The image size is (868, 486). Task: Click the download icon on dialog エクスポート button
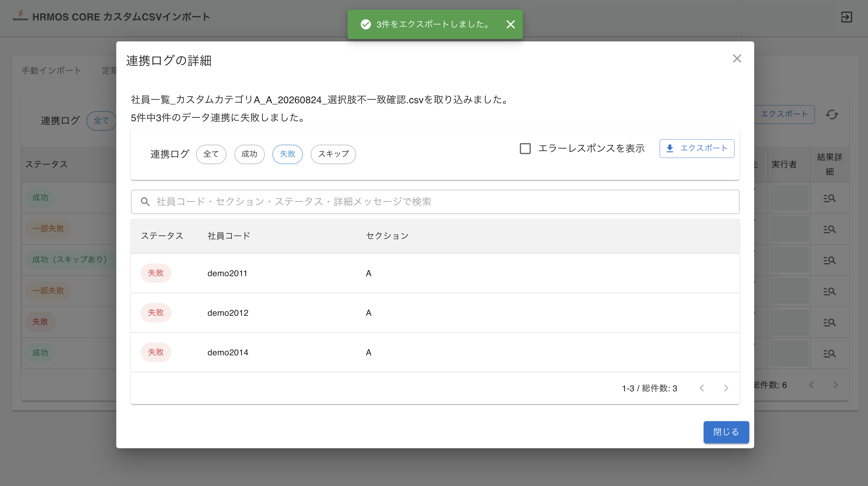point(670,148)
